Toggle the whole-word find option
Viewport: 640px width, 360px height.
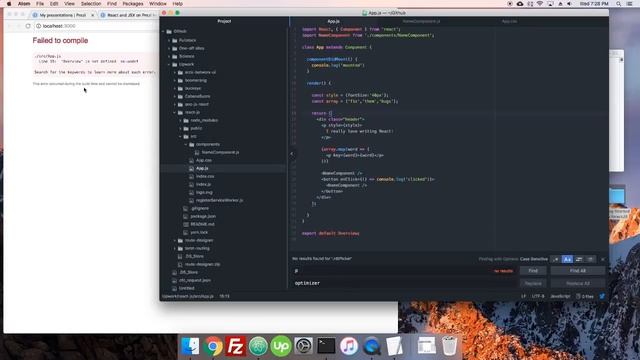[x=590, y=259]
